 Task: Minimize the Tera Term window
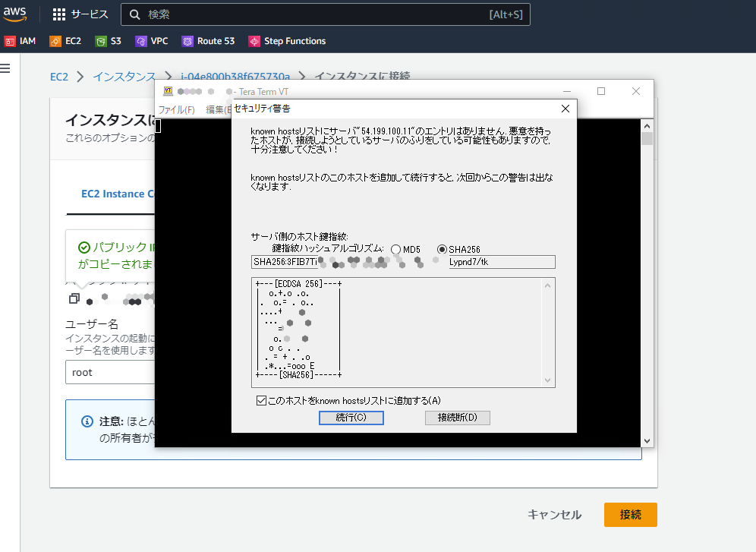point(567,91)
